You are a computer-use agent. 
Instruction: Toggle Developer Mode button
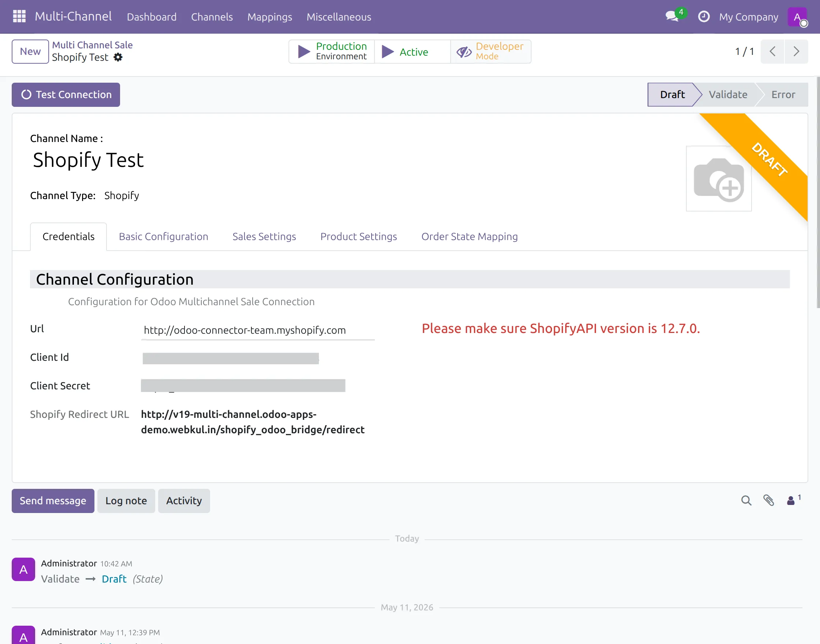(x=491, y=52)
